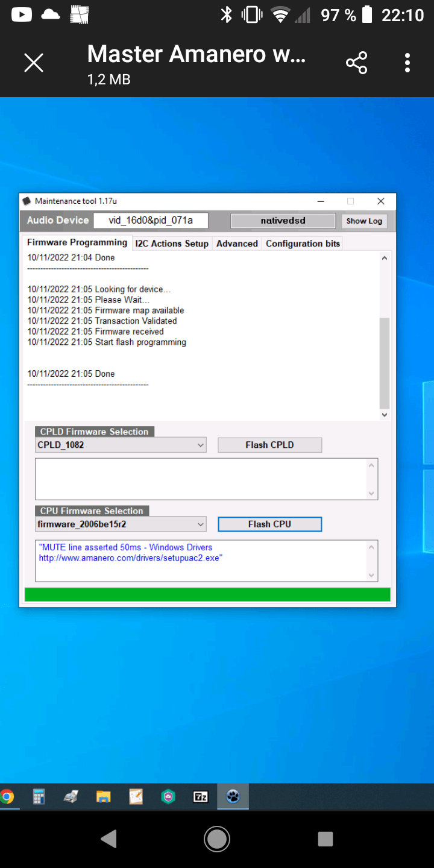Open the three-dot overflow menu
This screenshot has height=868, width=434.
point(407,63)
